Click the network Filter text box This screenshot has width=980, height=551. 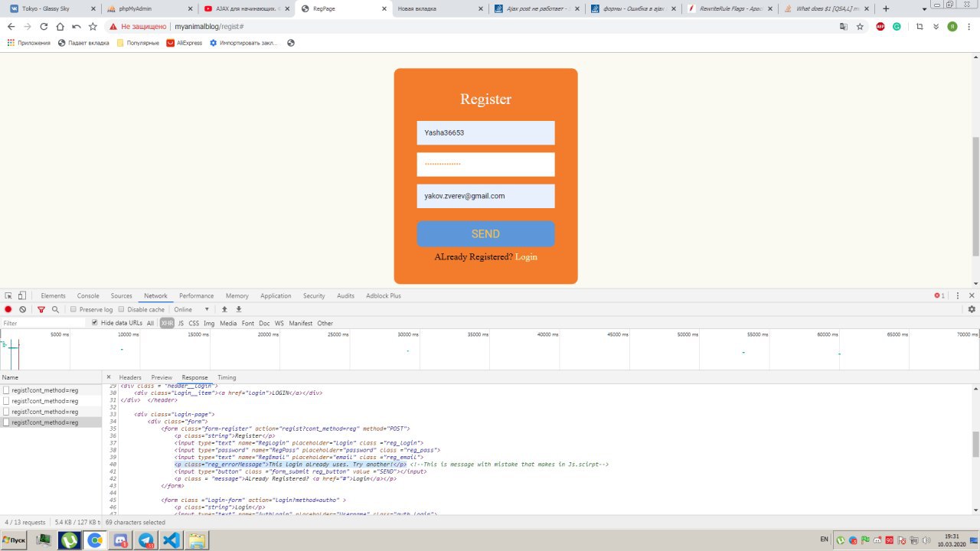[x=42, y=323]
